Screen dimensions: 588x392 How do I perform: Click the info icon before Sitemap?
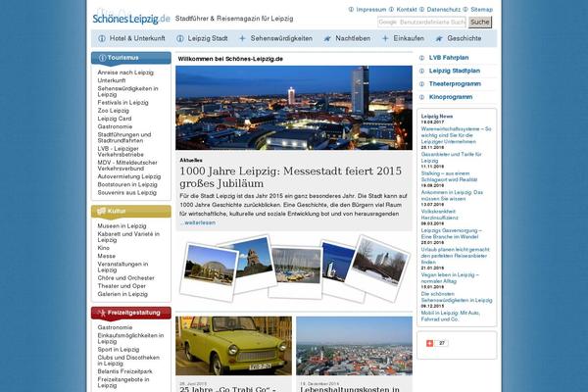(465, 10)
